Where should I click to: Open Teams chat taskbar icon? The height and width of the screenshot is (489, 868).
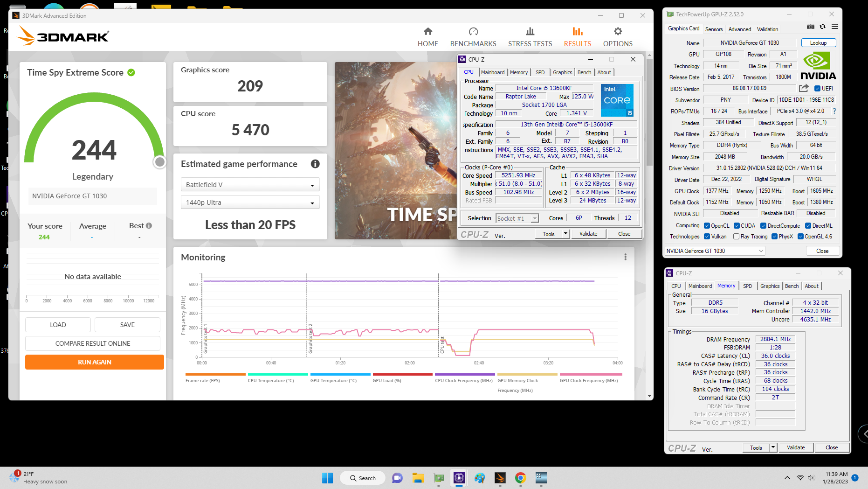[397, 478]
